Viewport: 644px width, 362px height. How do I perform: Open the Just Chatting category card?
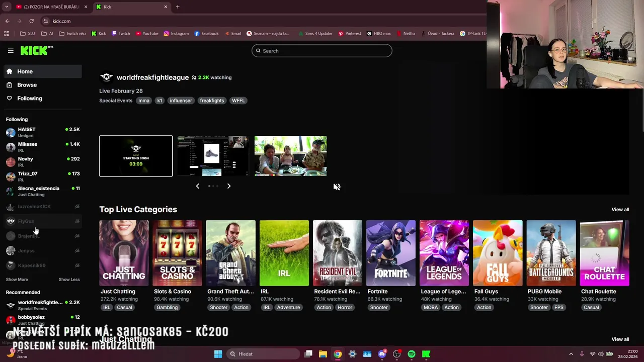(124, 253)
